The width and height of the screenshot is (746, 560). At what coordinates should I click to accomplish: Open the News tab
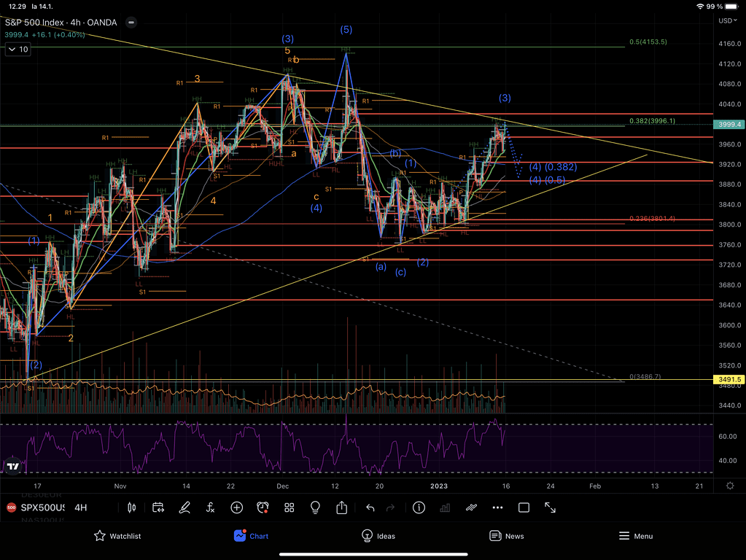(x=506, y=536)
